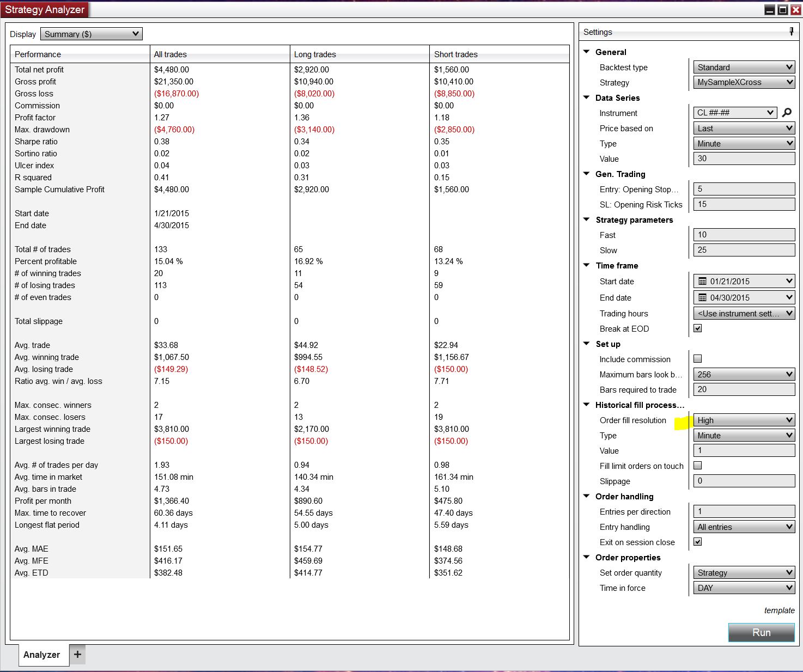Collapse the Historical fill processing section
Viewport: 803px width, 672px height.
(x=587, y=405)
